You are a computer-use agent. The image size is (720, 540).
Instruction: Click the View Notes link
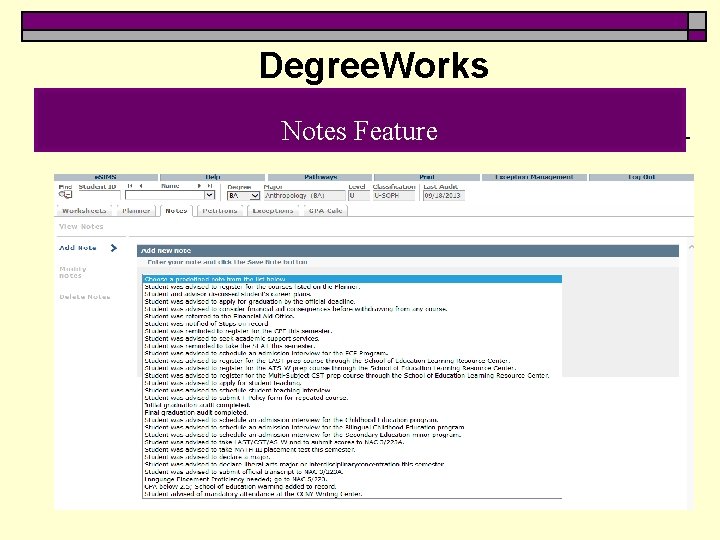click(x=81, y=227)
